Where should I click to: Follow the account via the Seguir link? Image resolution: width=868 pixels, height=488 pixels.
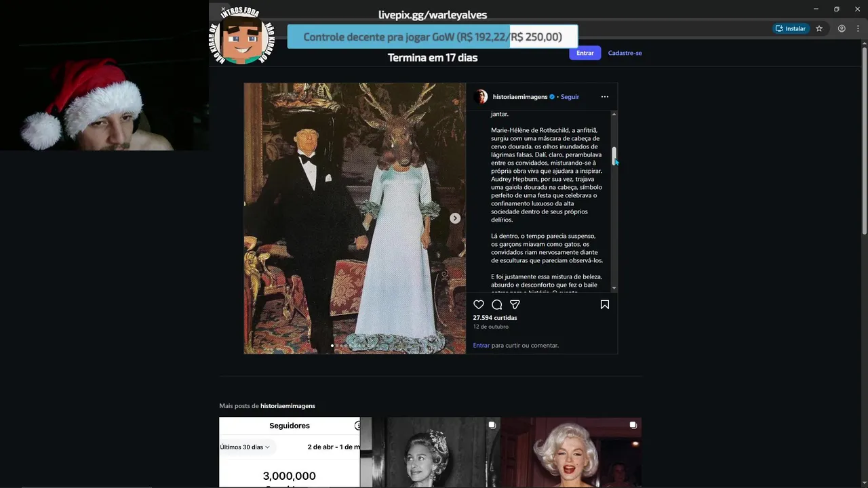pyautogui.click(x=570, y=97)
